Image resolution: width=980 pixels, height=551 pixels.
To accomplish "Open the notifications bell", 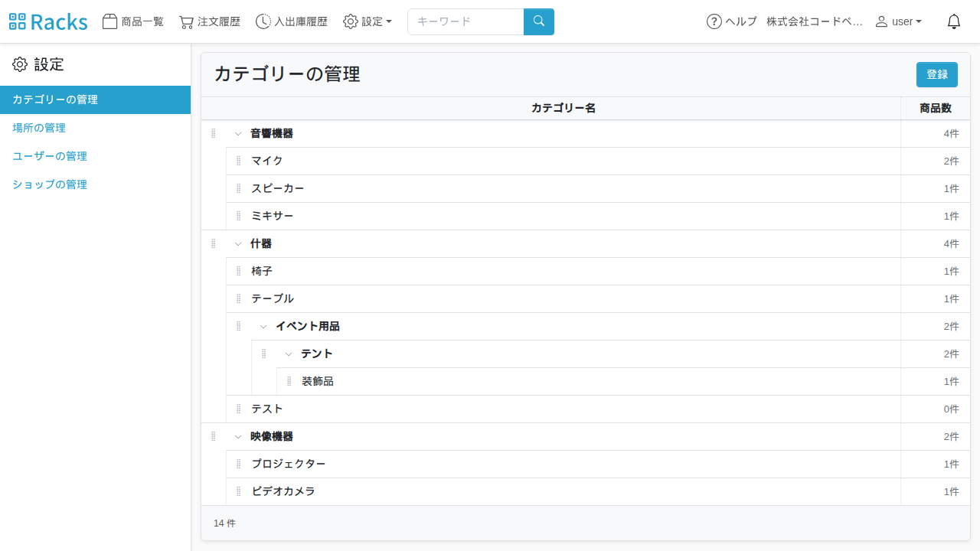I will [954, 21].
